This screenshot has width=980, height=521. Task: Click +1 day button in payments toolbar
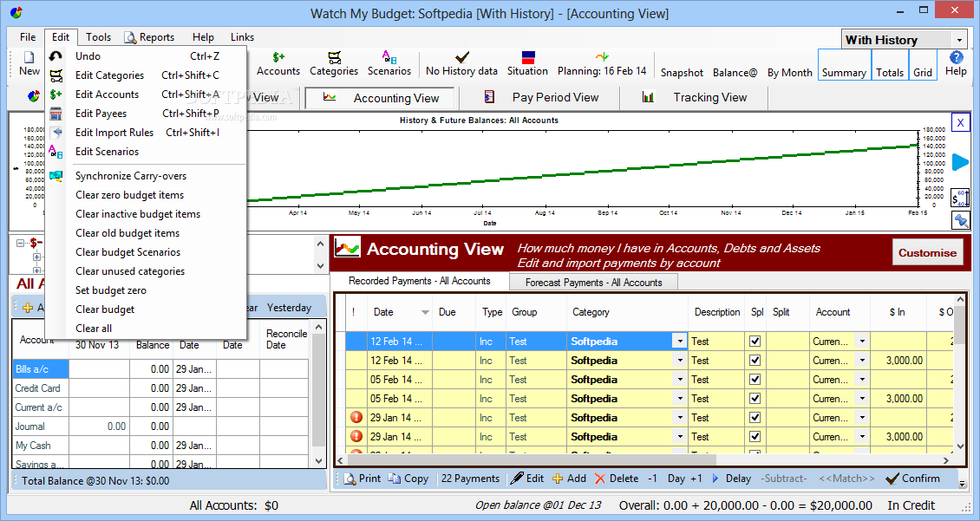click(696, 479)
